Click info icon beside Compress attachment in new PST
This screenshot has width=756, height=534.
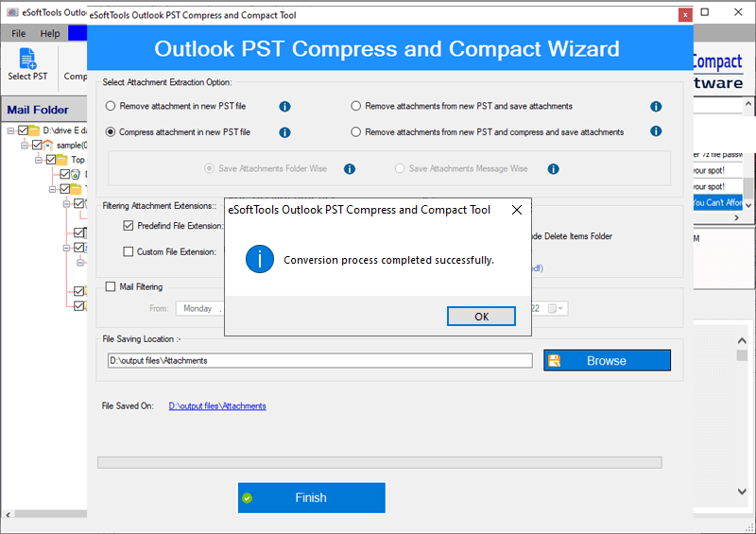[284, 132]
